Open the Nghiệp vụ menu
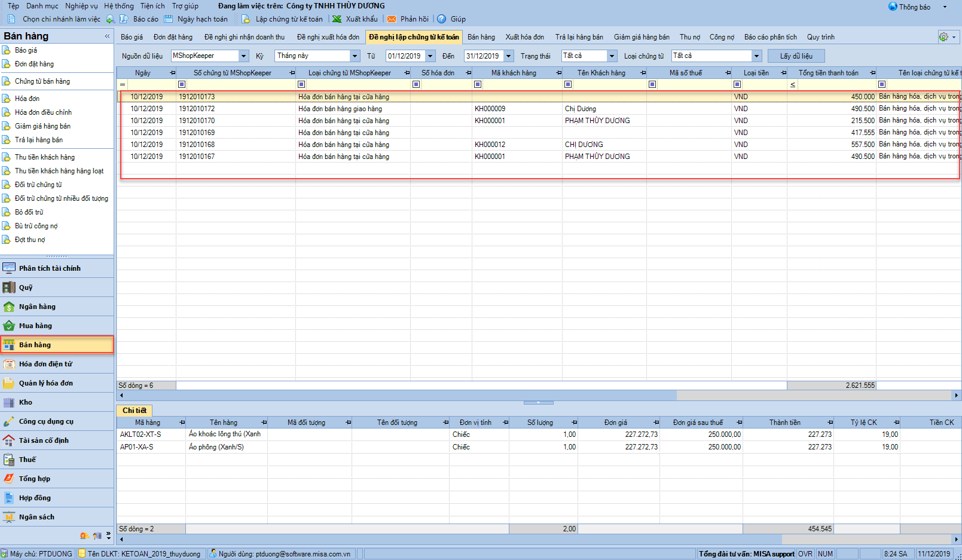Screen dimensions: 962x560 coord(81,6)
